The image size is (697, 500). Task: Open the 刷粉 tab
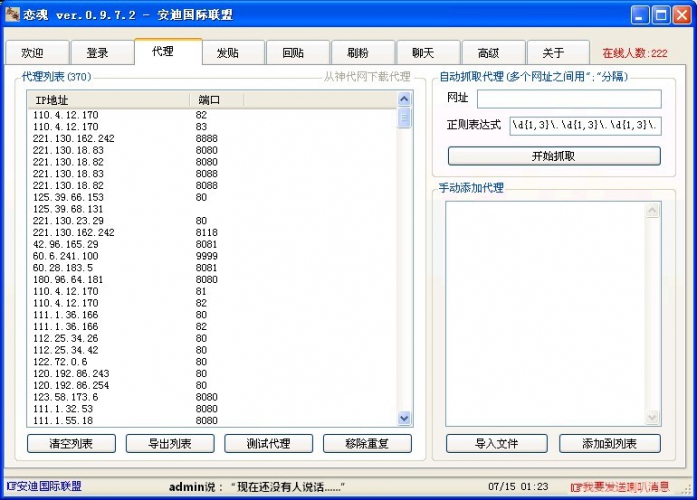(x=363, y=53)
